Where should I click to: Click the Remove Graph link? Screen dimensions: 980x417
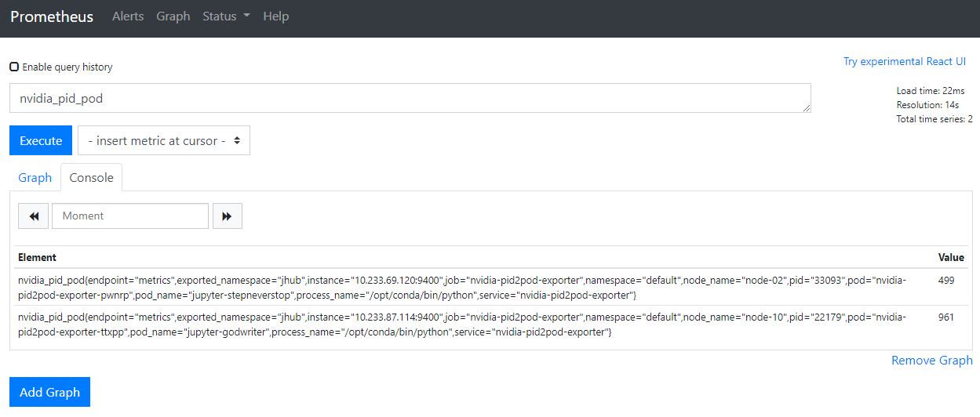931,361
